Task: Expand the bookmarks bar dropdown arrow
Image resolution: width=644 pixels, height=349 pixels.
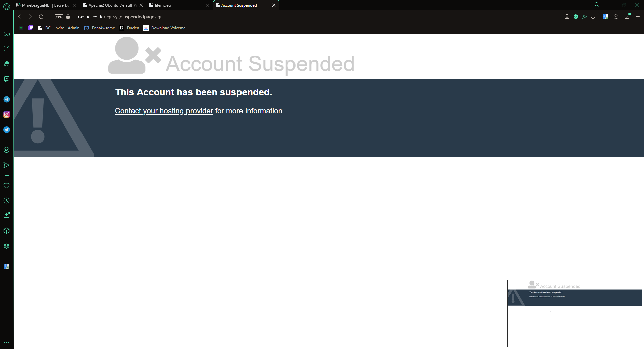Action: 21,28
